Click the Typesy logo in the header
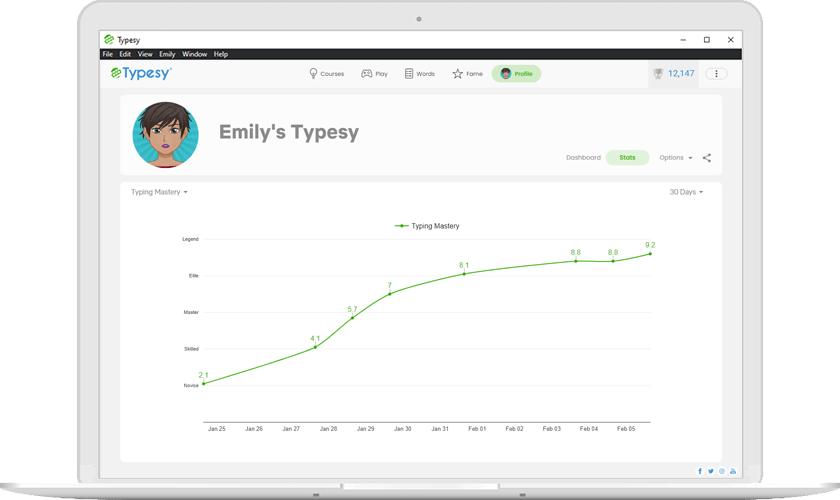This screenshot has height=500, width=840. (141, 73)
